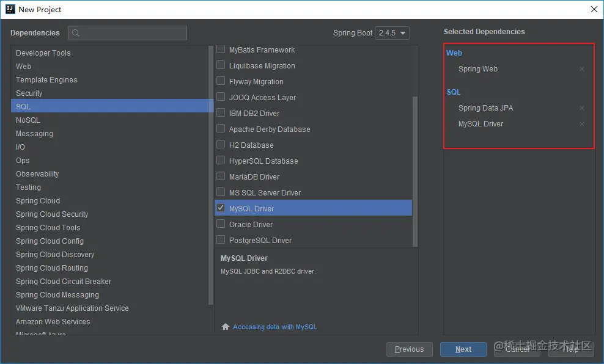Select the Developer Tools category
This screenshot has width=604, height=364.
click(110, 53)
